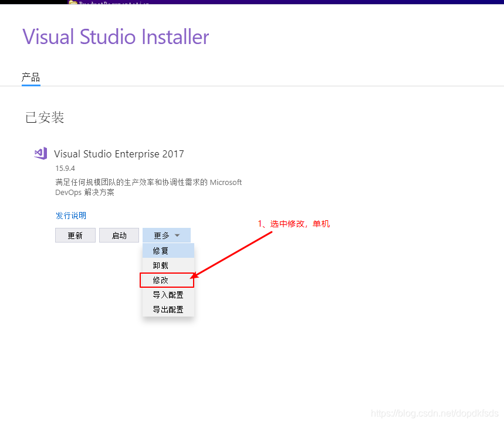Open the 发行说明 link
Image resolution: width=504 pixels, height=424 pixels.
coord(71,216)
